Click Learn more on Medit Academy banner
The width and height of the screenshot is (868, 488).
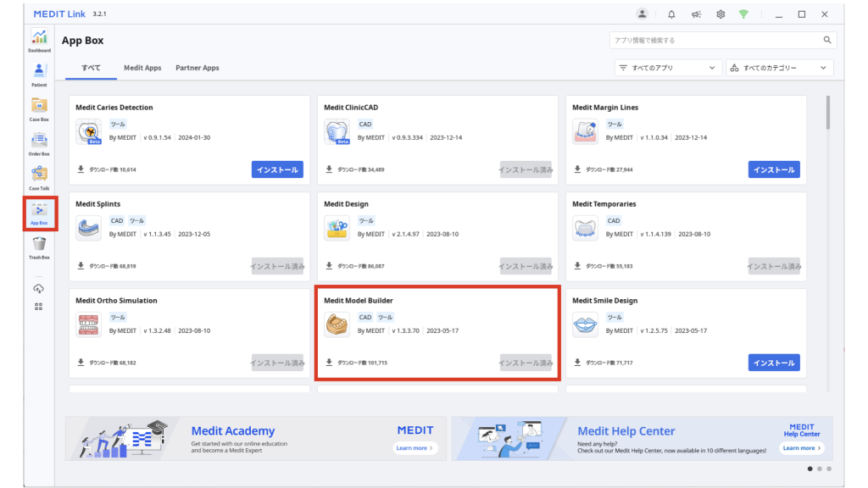coord(415,447)
